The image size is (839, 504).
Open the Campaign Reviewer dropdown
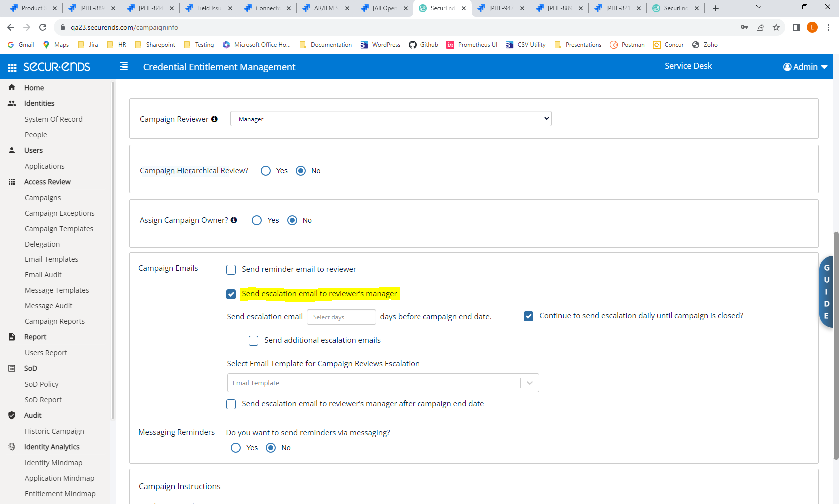click(391, 118)
